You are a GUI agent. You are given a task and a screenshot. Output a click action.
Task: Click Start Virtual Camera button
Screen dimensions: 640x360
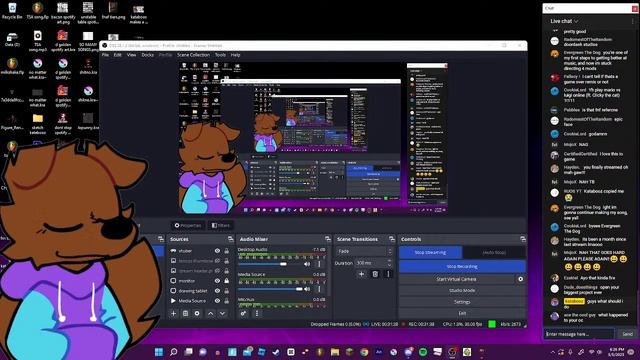point(456,279)
